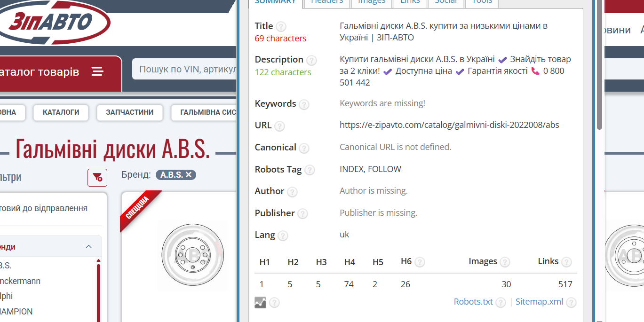Click help icon next to Keywords

pos(304,104)
